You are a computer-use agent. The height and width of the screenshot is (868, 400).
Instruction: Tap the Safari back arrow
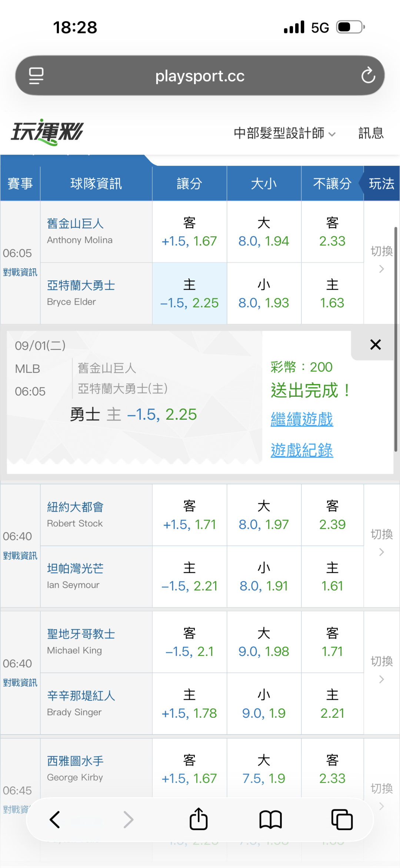[55, 819]
